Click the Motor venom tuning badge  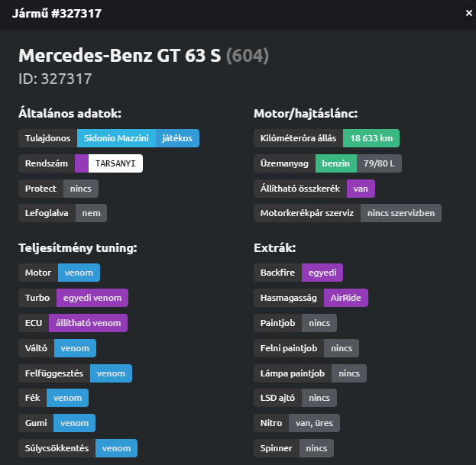click(79, 273)
